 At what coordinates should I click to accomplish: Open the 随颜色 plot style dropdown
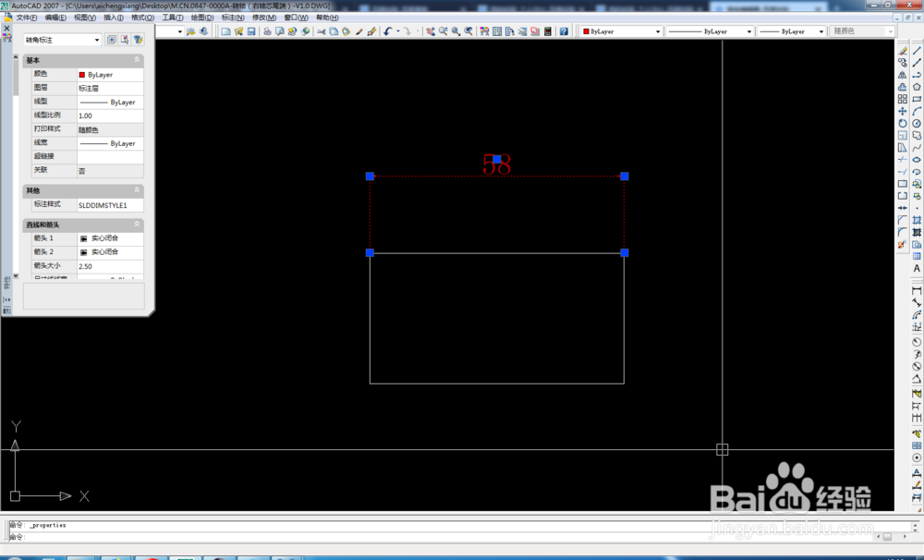tap(862, 31)
